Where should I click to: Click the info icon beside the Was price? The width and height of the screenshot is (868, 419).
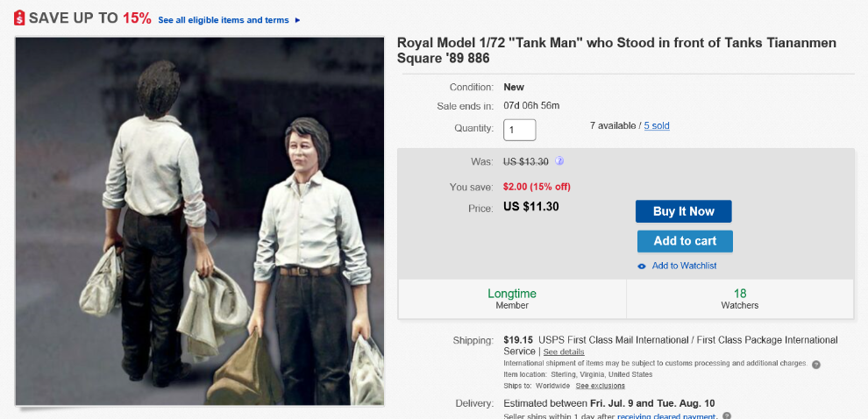(x=559, y=160)
